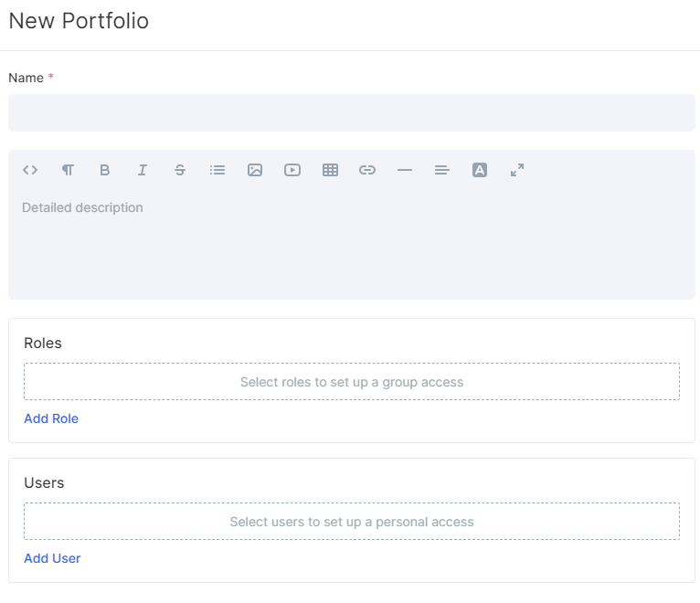Insert a table in the editor
The width and height of the screenshot is (700, 603).
point(330,170)
